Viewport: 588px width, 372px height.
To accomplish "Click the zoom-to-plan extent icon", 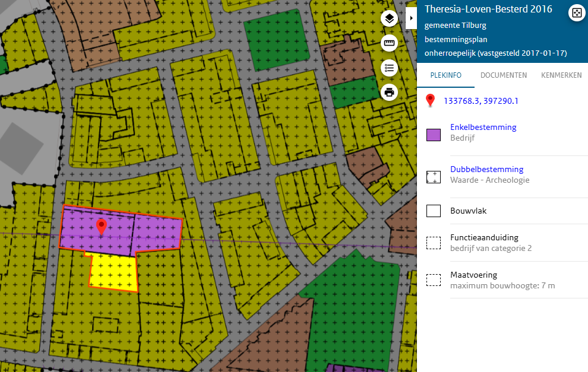I will pyautogui.click(x=577, y=13).
